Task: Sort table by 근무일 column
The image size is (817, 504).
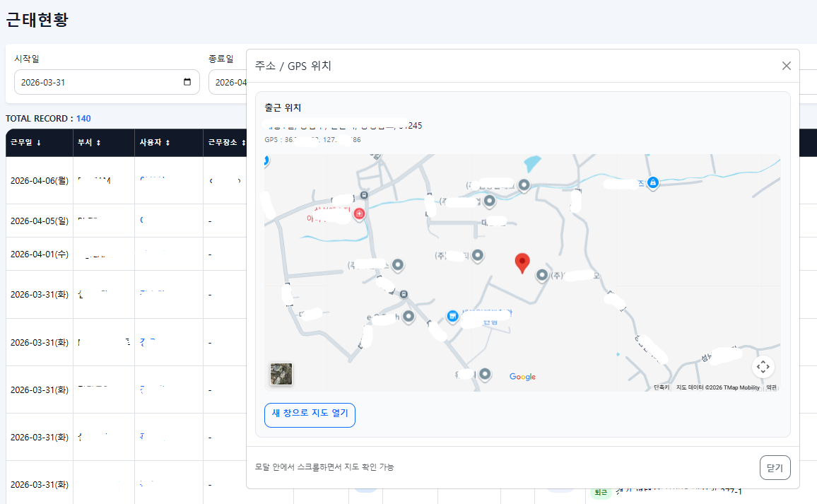Action: 26,142
